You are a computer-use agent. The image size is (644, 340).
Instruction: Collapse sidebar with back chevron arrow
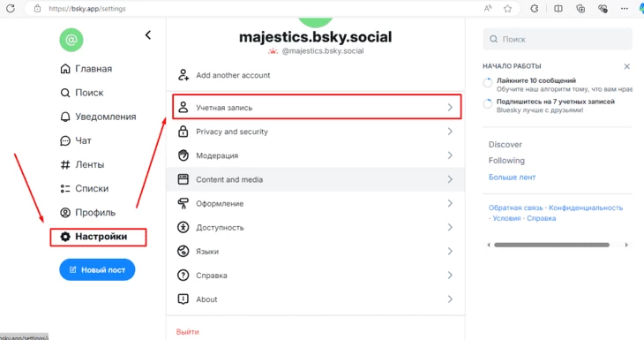coord(148,35)
